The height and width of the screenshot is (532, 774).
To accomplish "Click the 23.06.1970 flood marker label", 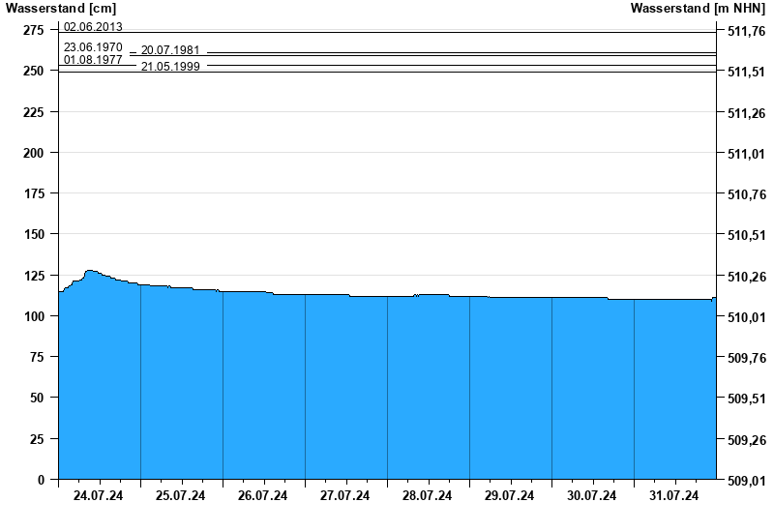I will (x=93, y=46).
